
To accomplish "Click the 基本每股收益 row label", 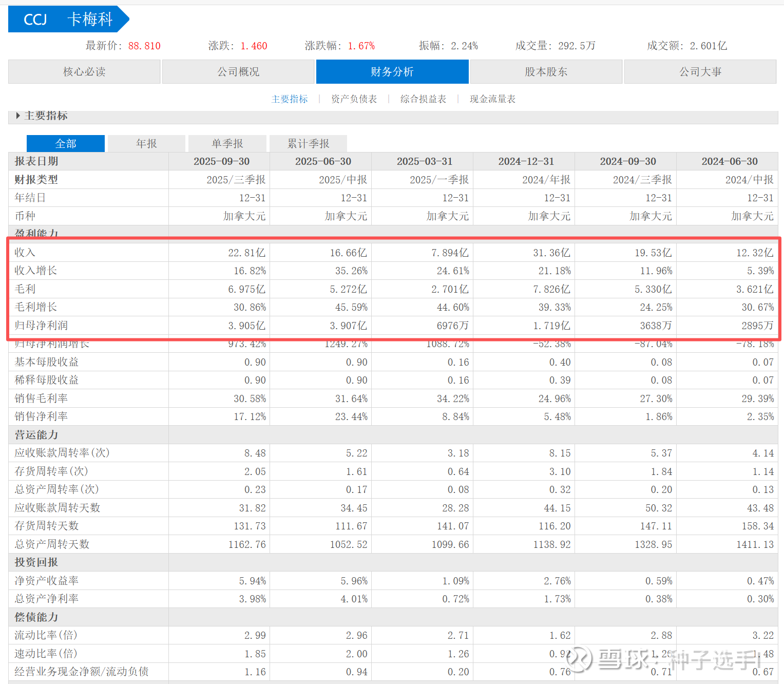I will 47,362.
